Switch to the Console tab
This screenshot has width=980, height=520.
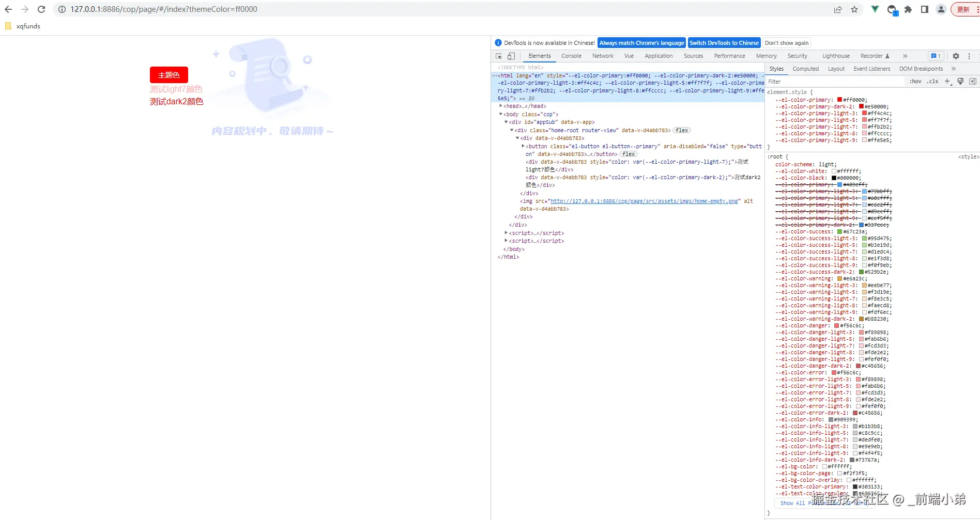(571, 56)
